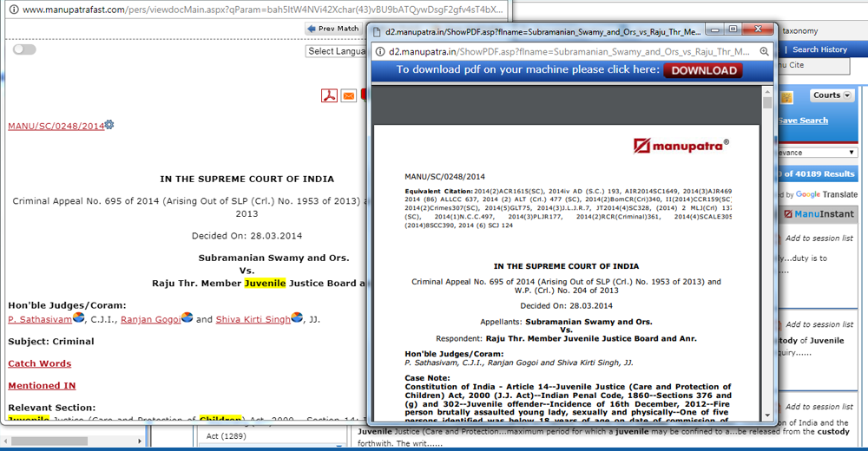Click the horizontal scrollbar left arrow
The image size is (868, 451).
coord(5,441)
